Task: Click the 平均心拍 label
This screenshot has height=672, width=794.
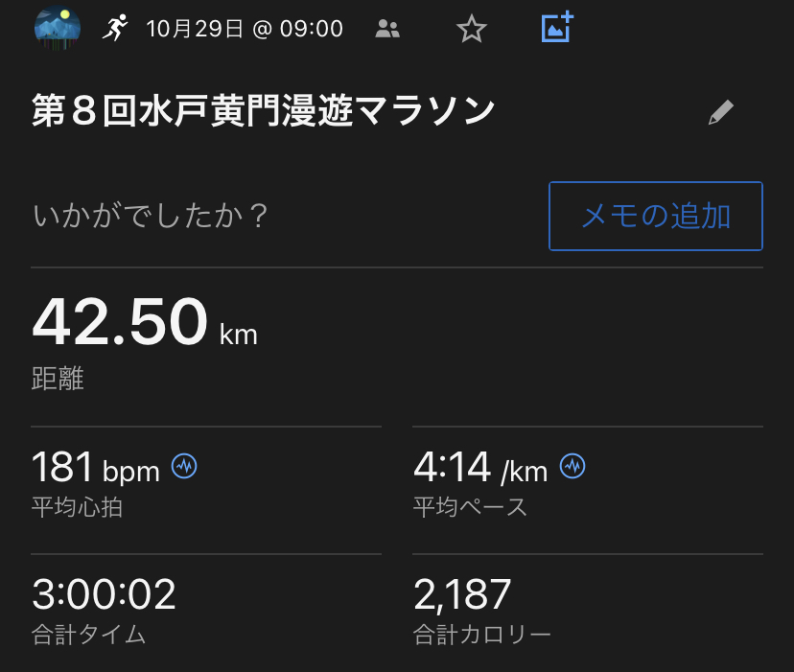Action: point(78,506)
